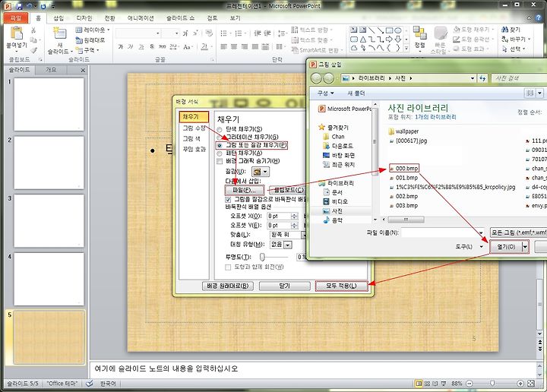Click the Cut scissors icon
547x392 pixels.
[33, 30]
